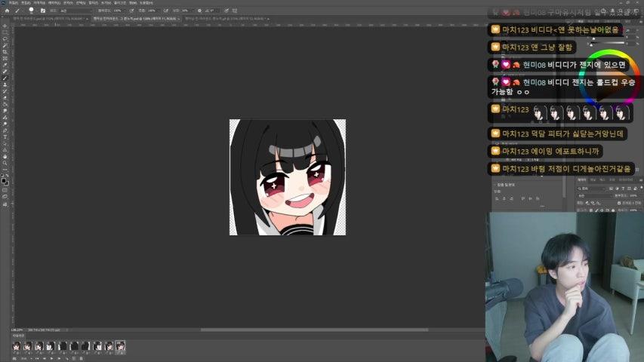Open the 파일(F) menu

coord(14,3)
